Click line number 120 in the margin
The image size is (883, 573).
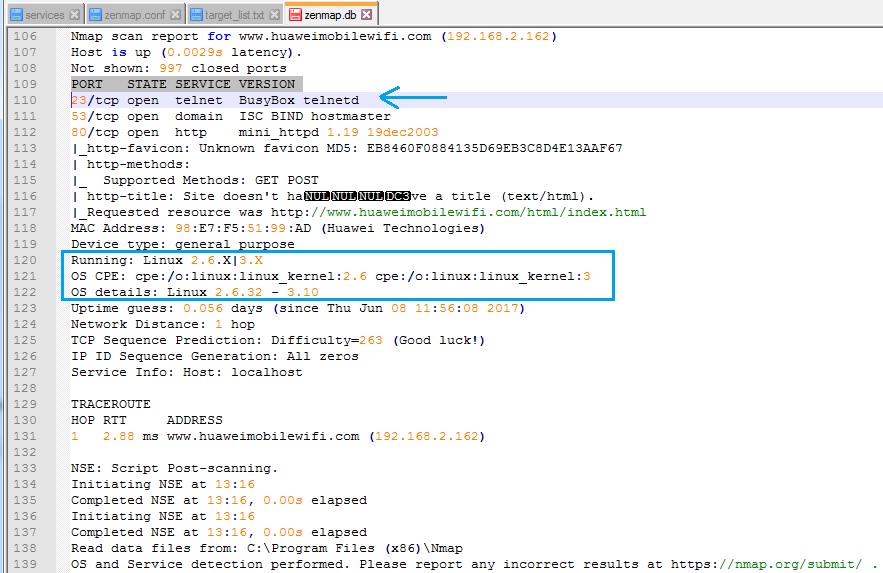(x=25, y=260)
